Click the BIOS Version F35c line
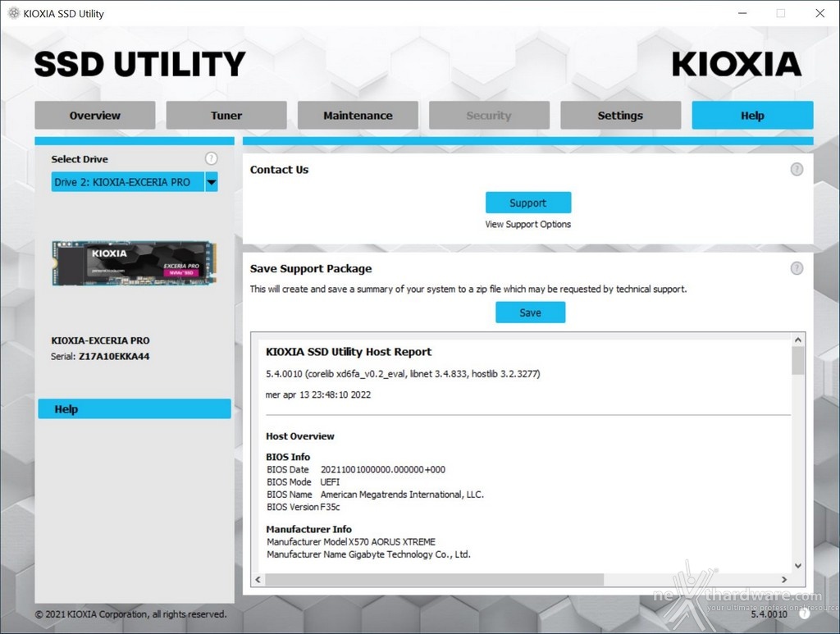840x634 pixels. pos(304,507)
